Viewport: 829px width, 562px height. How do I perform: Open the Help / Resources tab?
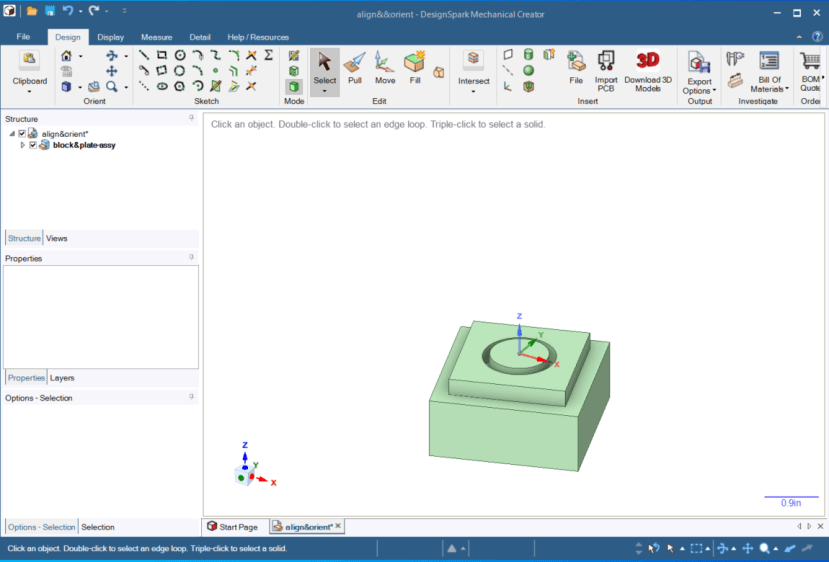[x=258, y=37]
